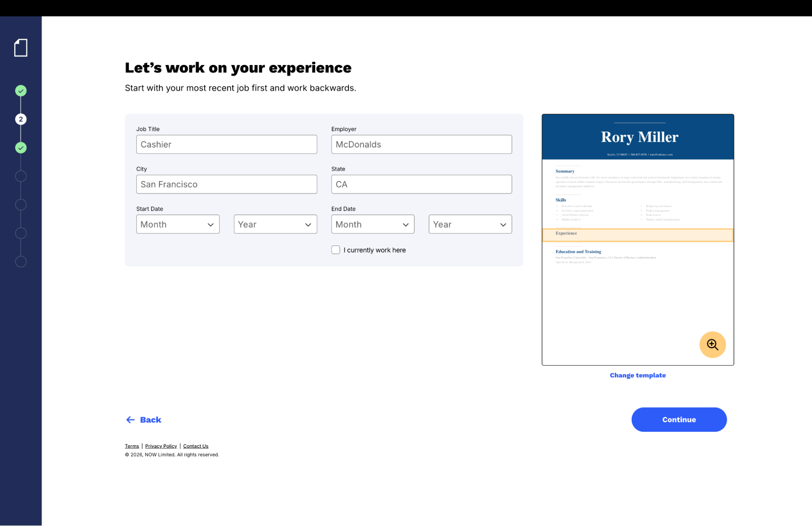Click the fourth empty step circle

coord(21,176)
